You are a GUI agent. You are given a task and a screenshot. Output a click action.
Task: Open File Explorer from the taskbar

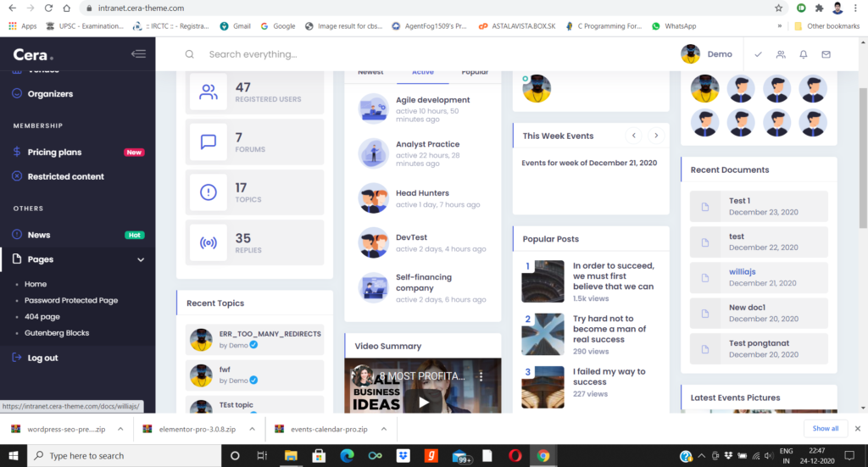[291, 455]
